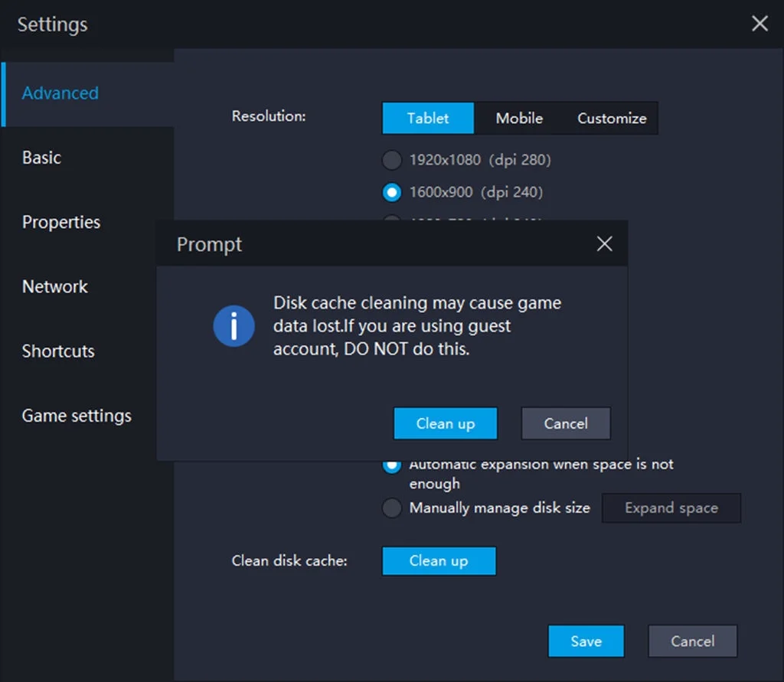The image size is (784, 682).
Task: Click the 'Prompt' dialog title
Action: [x=209, y=245]
